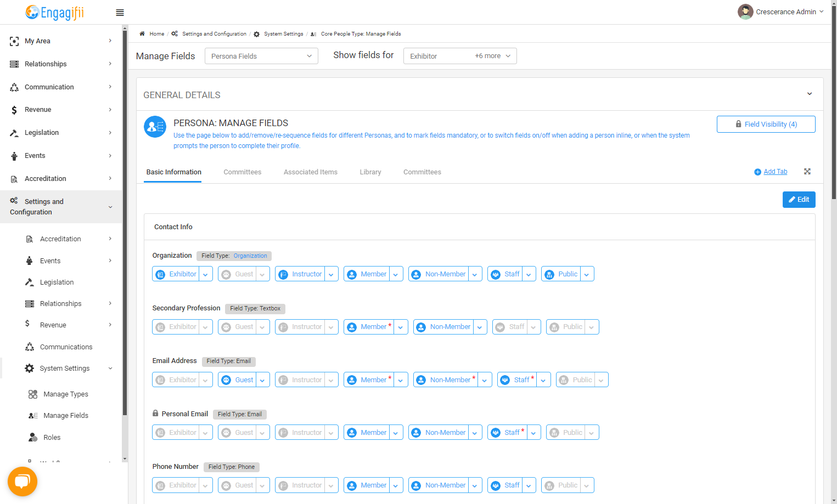The image size is (837, 504).
Task: Click System Settings breadcrumb link
Action: point(283,34)
